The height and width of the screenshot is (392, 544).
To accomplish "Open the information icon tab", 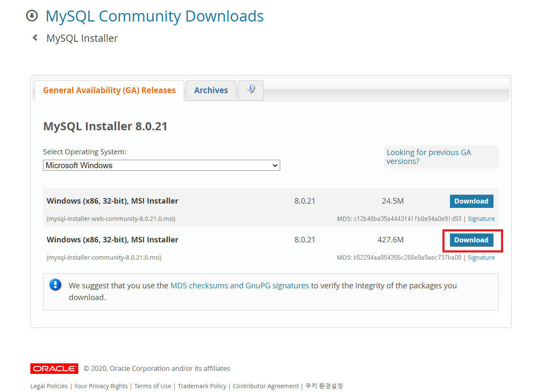I will point(251,90).
